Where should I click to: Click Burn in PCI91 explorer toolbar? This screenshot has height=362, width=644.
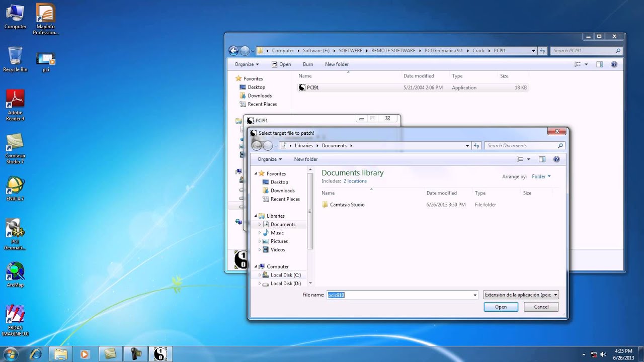click(308, 64)
